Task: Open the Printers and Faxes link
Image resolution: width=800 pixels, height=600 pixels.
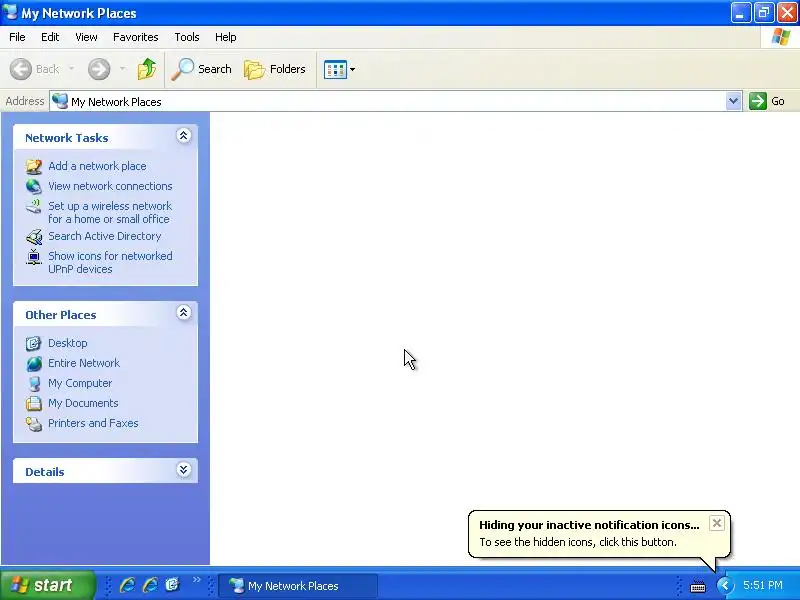Action: click(93, 423)
